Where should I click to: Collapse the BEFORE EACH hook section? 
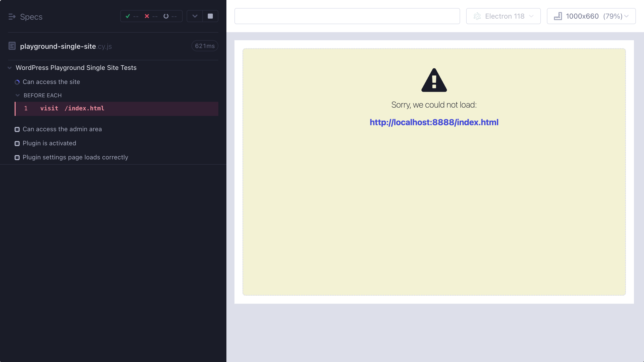click(18, 95)
